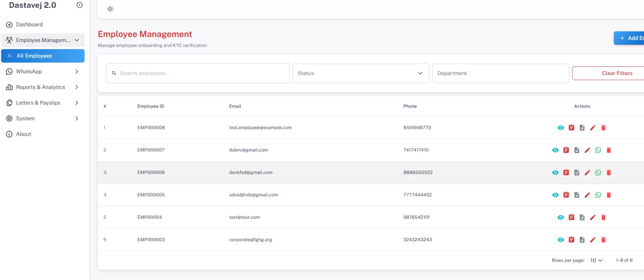Viewport: 644px width, 280px height.
Task: Open red clipboard icon for EMP00004
Action: point(571,218)
